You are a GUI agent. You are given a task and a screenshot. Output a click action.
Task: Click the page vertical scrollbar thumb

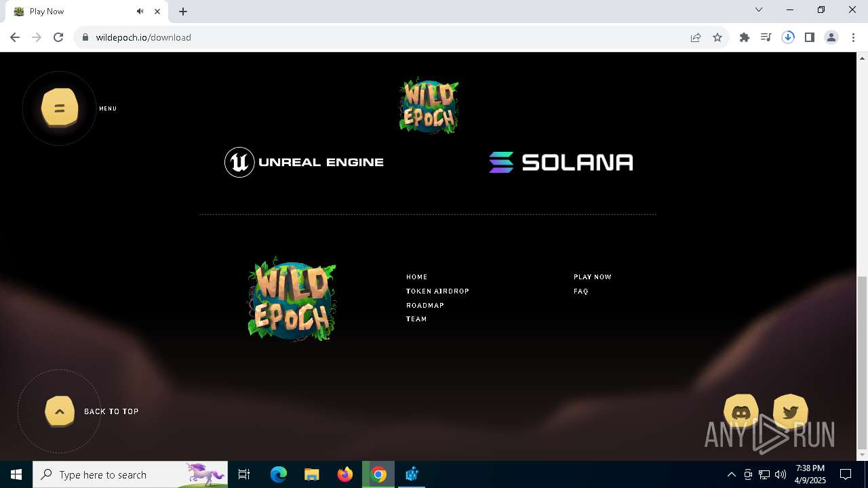[862, 363]
